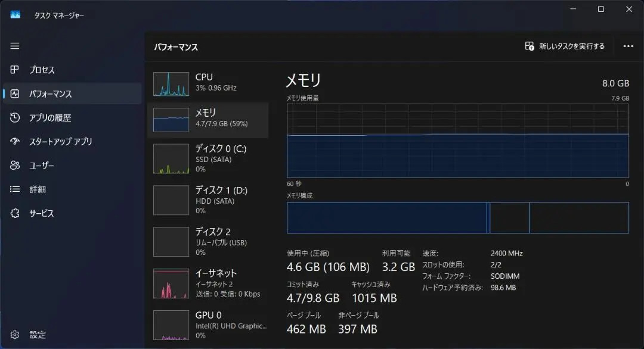Select ディスク 1 (D:) HDD item

[208, 200]
